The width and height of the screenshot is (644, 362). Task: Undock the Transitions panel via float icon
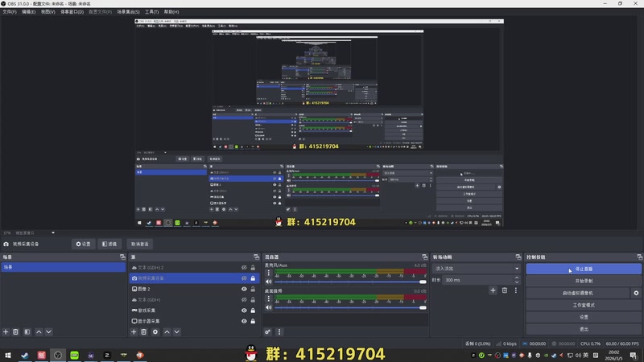518,257
